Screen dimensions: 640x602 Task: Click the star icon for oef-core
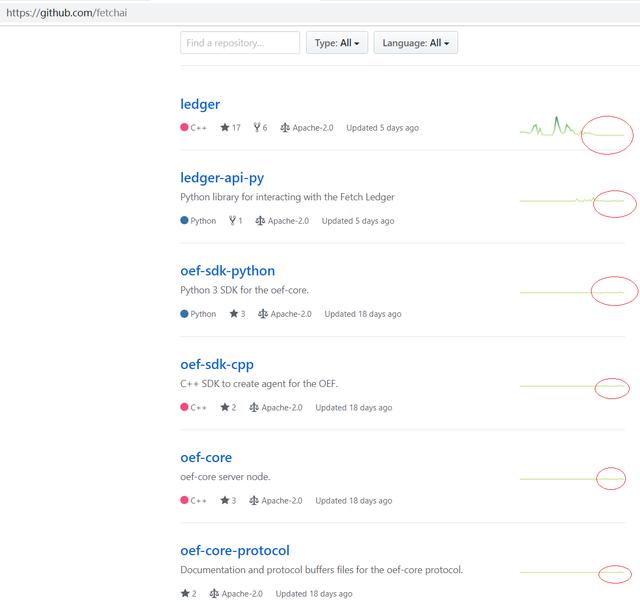point(224,500)
